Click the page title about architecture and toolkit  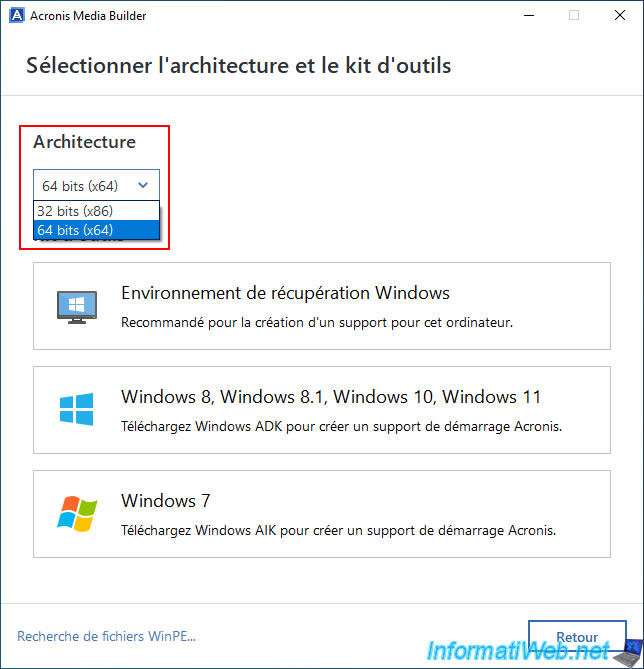click(238, 66)
